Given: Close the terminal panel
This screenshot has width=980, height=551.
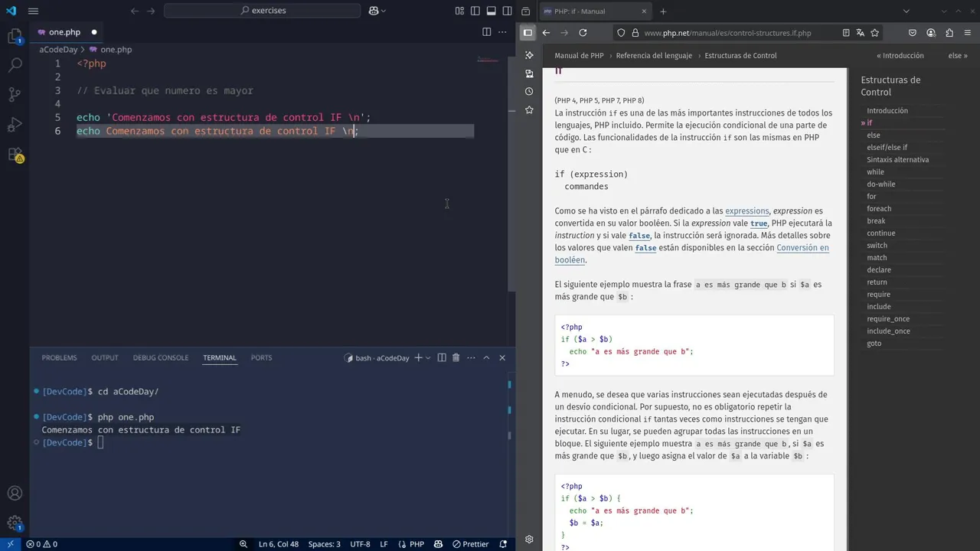Looking at the screenshot, I should pyautogui.click(x=502, y=357).
